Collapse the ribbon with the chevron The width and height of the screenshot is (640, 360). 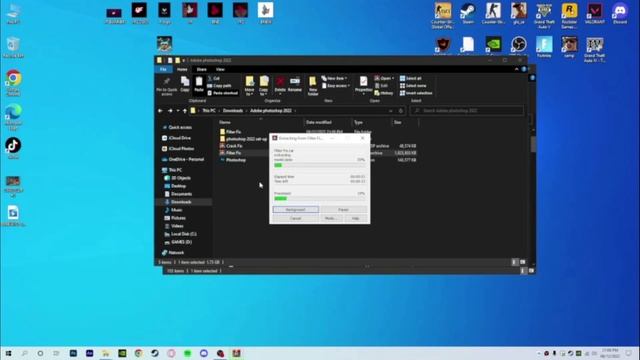(516, 69)
